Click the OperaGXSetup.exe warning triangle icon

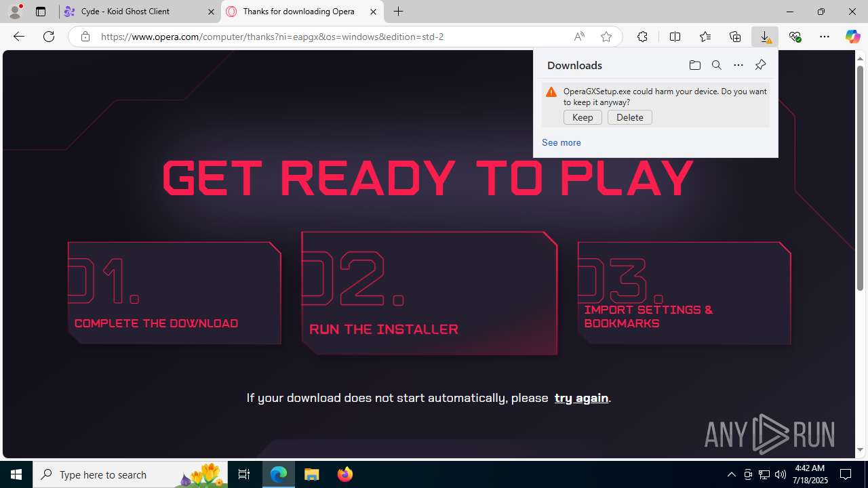click(x=551, y=91)
